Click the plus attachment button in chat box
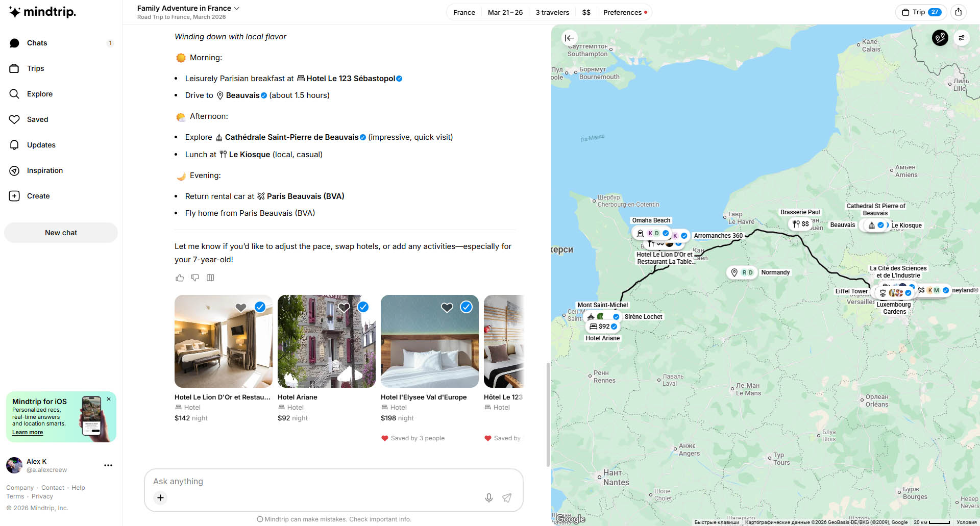The height and width of the screenshot is (526, 980). [x=160, y=497]
